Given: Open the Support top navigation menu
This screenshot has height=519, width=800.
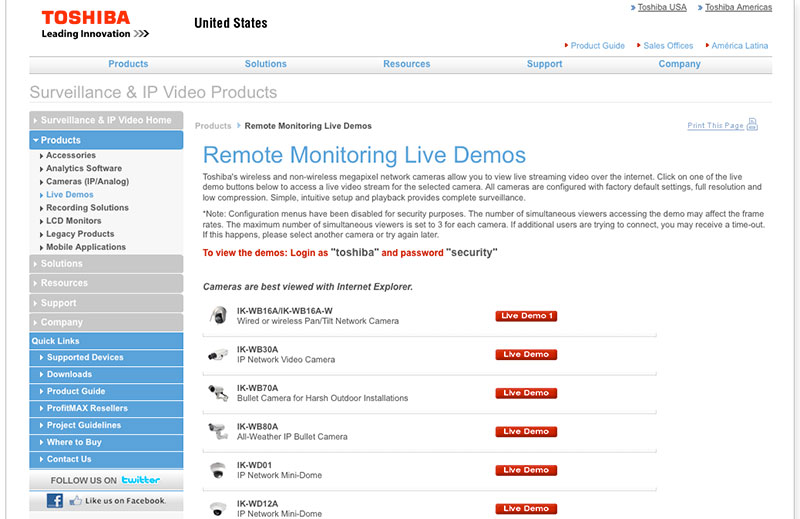Looking at the screenshot, I should pos(544,64).
